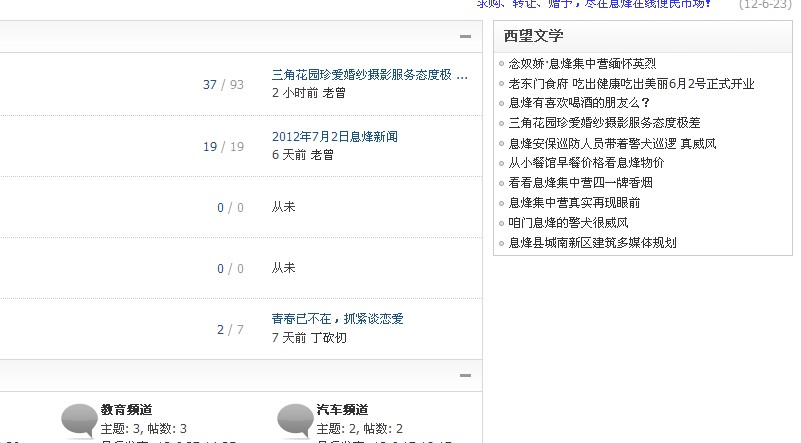Open the 汽车频道 forum title

(342, 410)
